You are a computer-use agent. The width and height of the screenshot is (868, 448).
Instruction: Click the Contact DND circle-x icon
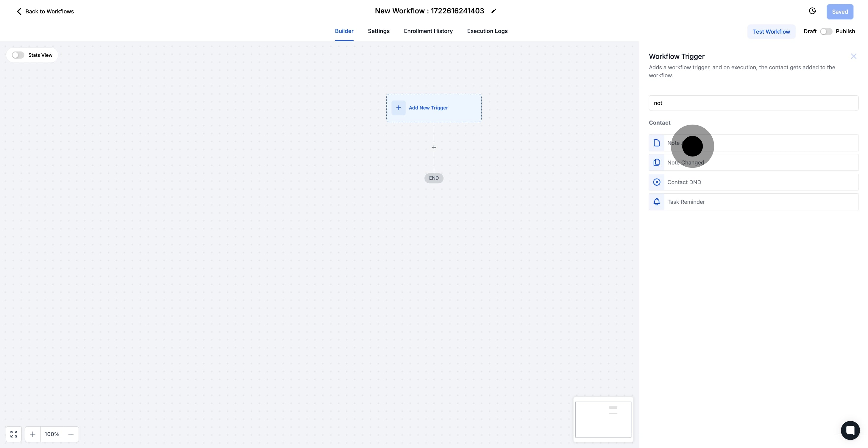click(657, 182)
